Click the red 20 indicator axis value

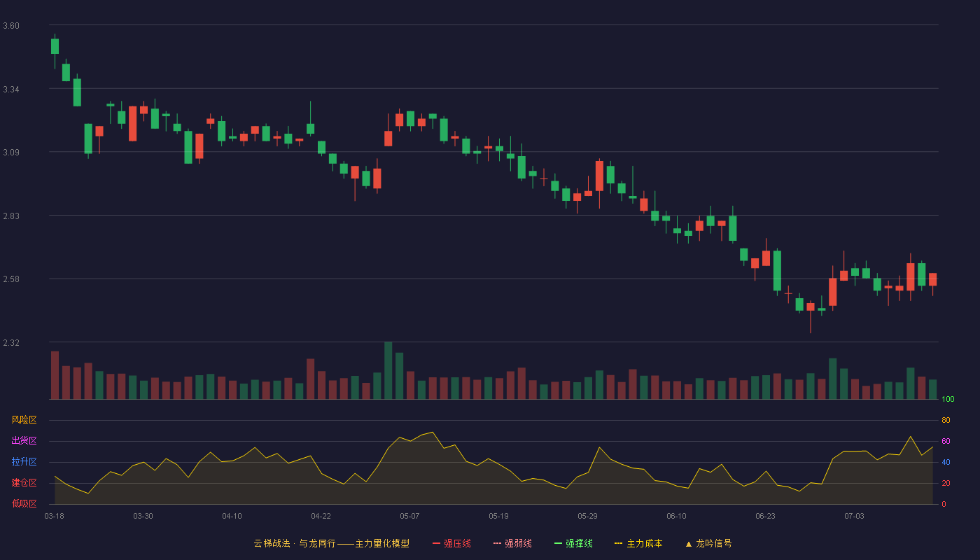point(946,483)
